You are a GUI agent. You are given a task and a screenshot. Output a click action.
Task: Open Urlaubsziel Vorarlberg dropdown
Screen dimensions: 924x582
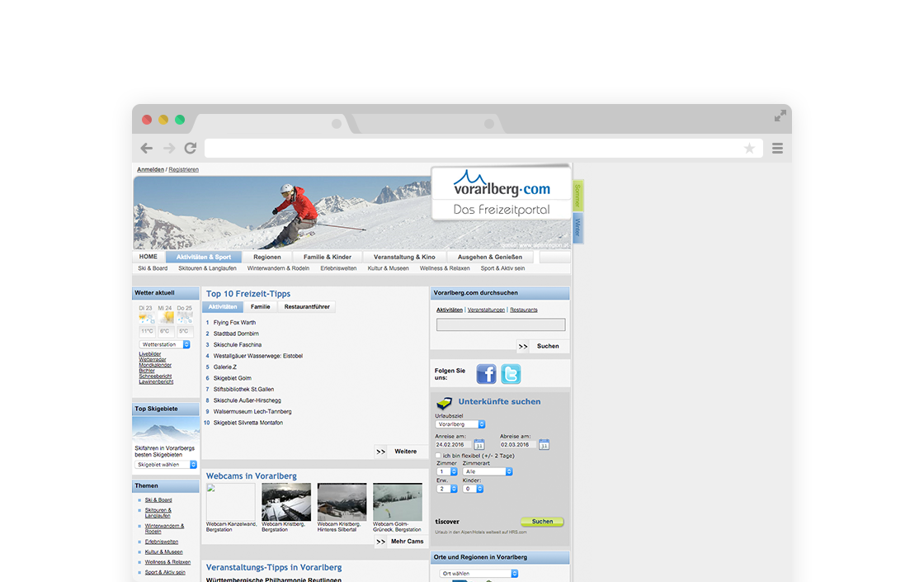coord(460,424)
